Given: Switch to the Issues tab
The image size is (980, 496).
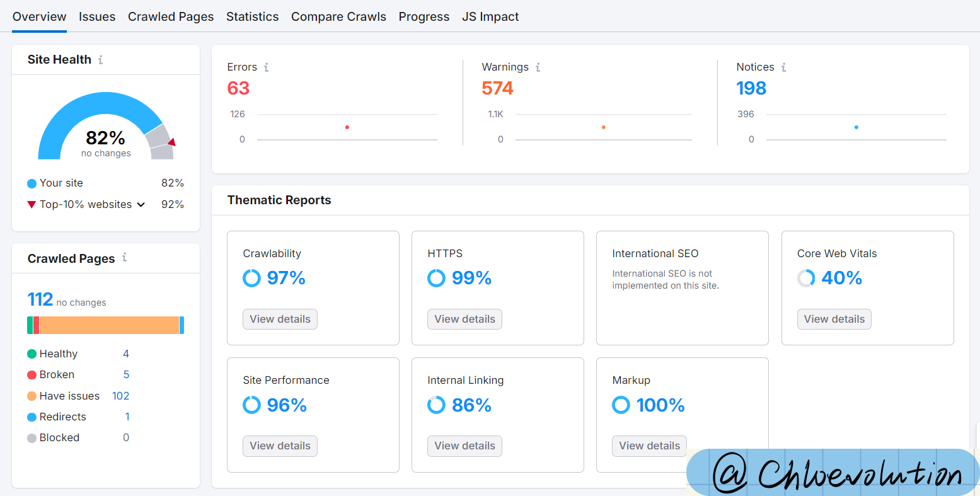Looking at the screenshot, I should (x=97, y=17).
